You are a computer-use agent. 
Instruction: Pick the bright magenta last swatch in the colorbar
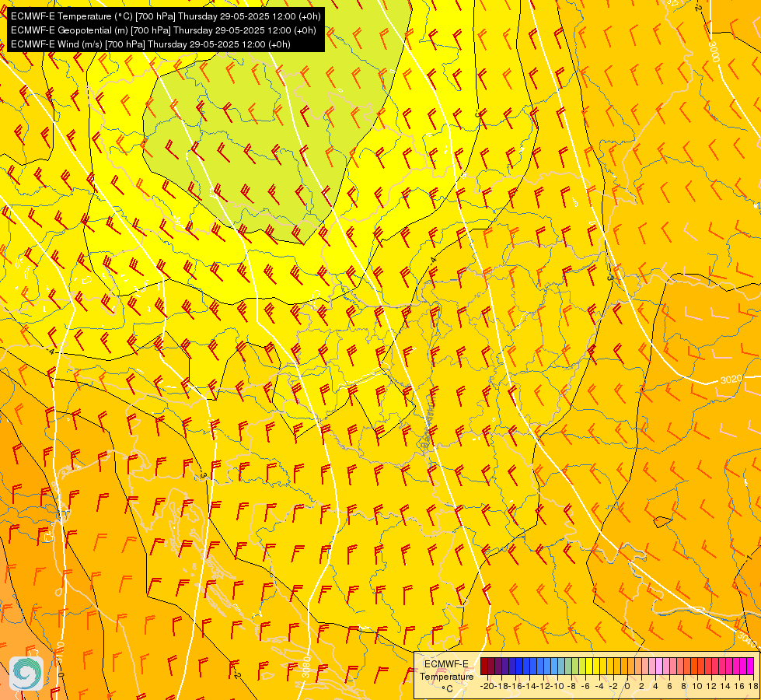click(750, 666)
